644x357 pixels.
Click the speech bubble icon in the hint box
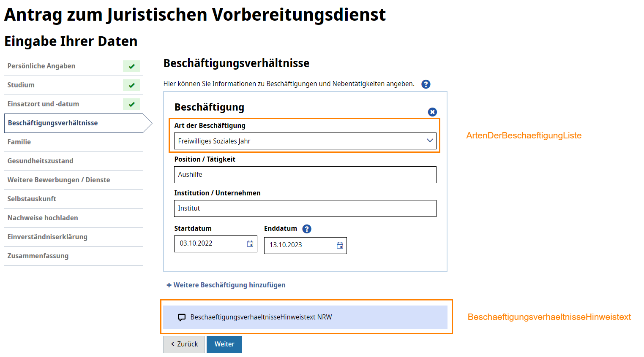[182, 317]
